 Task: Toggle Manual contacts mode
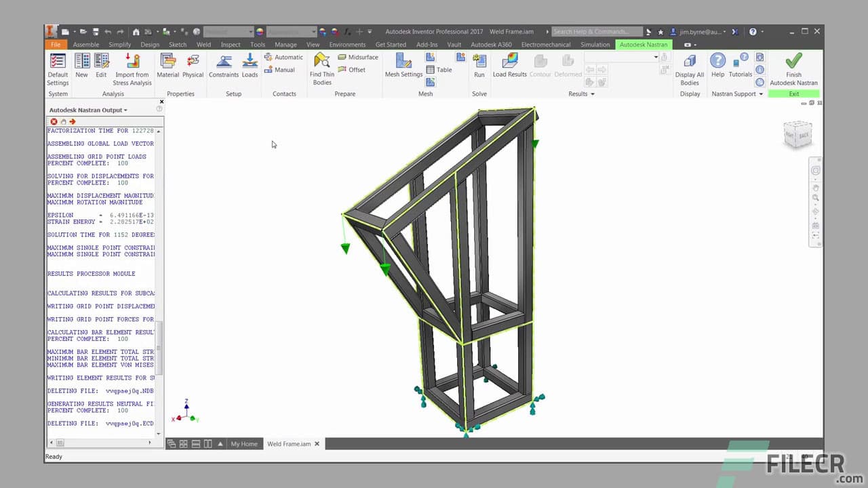click(281, 69)
